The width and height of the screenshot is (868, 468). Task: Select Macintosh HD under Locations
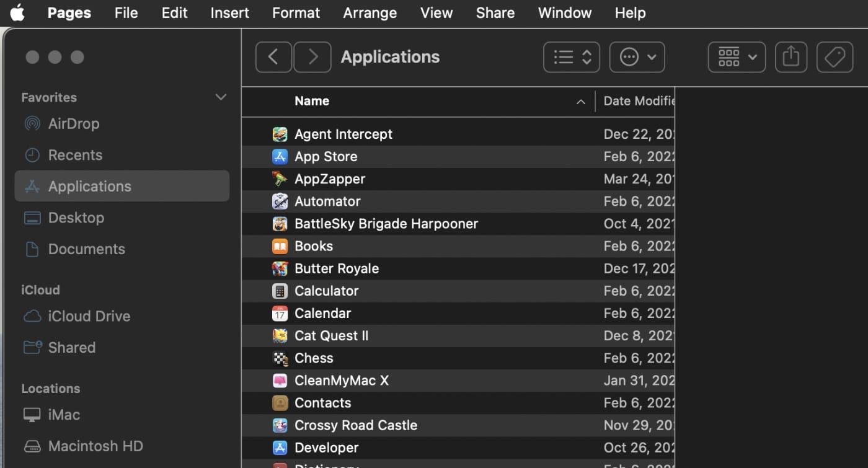[122, 446]
